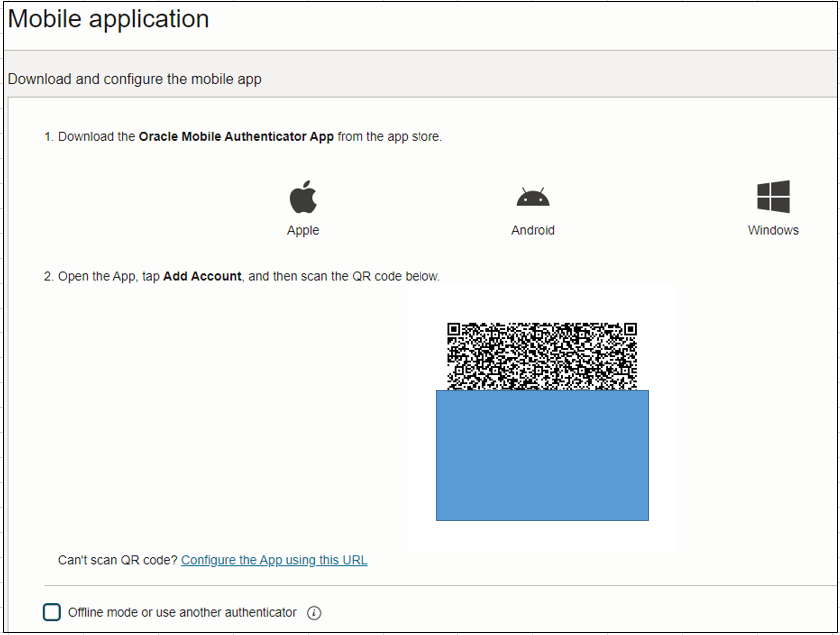Click the bold 'Add Account' text
Screen dimensions: 840x635
(x=202, y=276)
